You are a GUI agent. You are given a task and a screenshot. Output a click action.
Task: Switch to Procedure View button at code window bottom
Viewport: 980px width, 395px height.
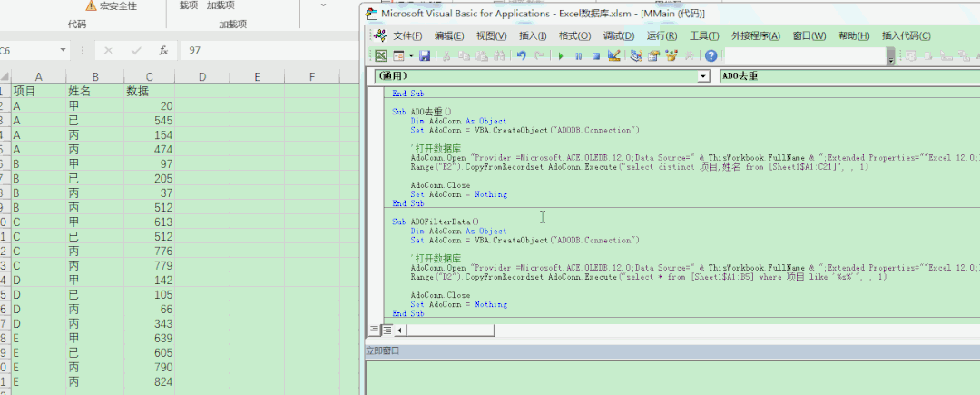[x=375, y=329]
